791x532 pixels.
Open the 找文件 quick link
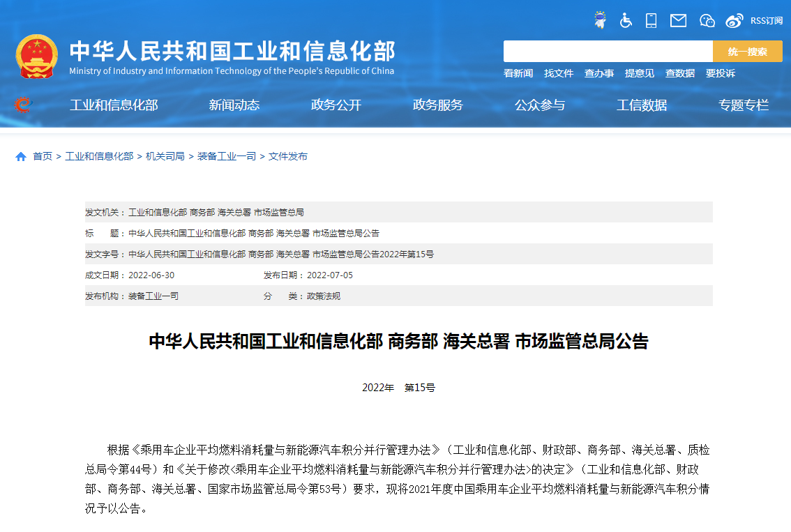(559, 73)
